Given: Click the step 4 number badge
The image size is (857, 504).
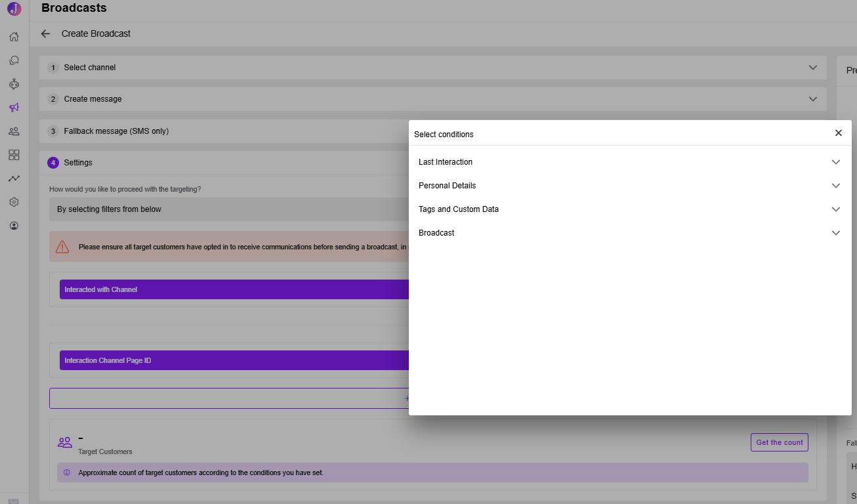Looking at the screenshot, I should point(53,163).
